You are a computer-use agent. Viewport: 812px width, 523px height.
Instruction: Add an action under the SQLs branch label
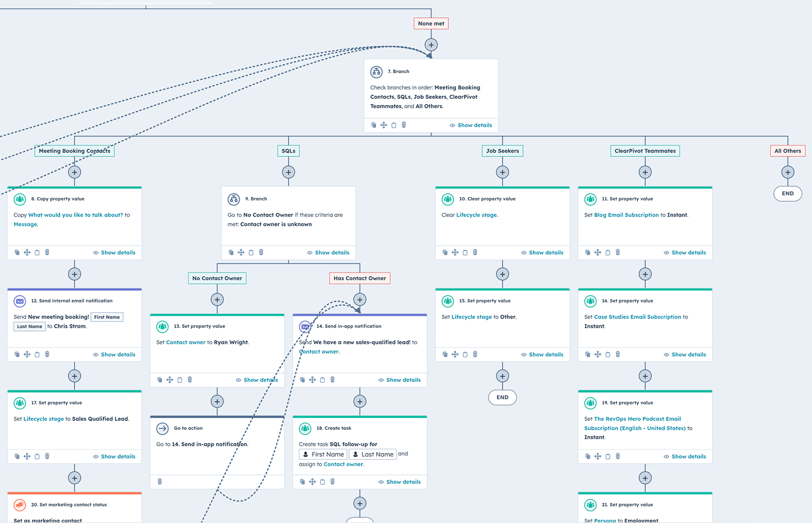point(288,172)
